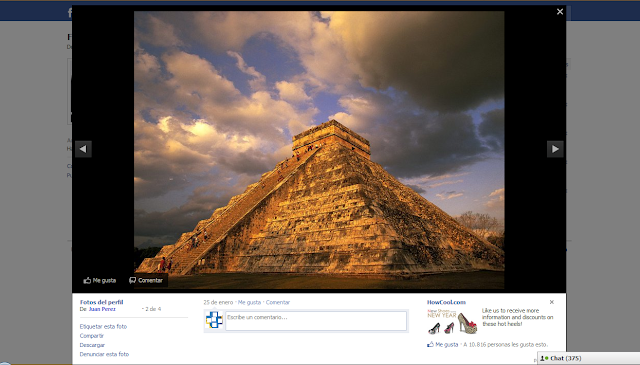Open the HowCool.com ad link
Image resolution: width=640 pixels, height=365 pixels.
446,302
